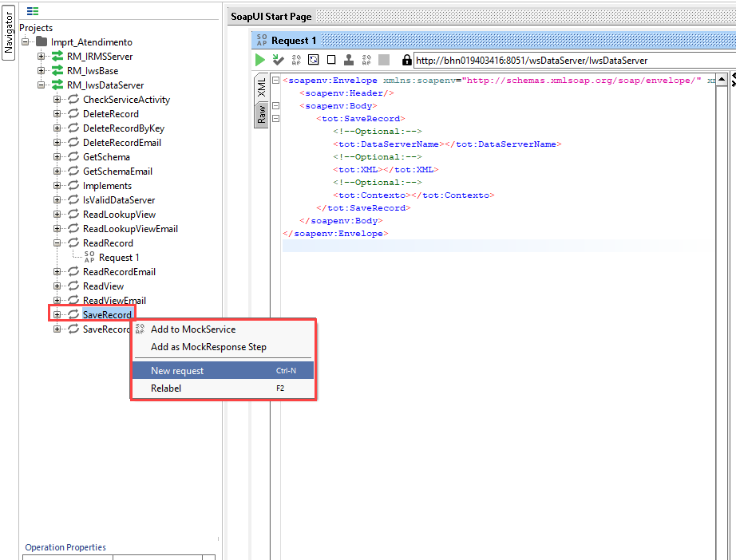
Task: Click SOAP icon in Request 1 title
Action: coord(262,41)
